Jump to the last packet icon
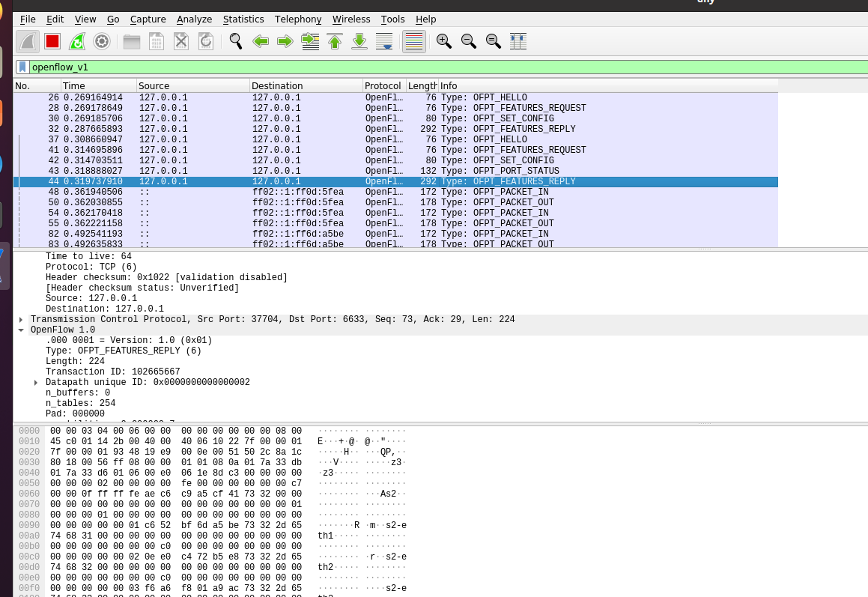This screenshot has width=868, height=597. coord(359,41)
